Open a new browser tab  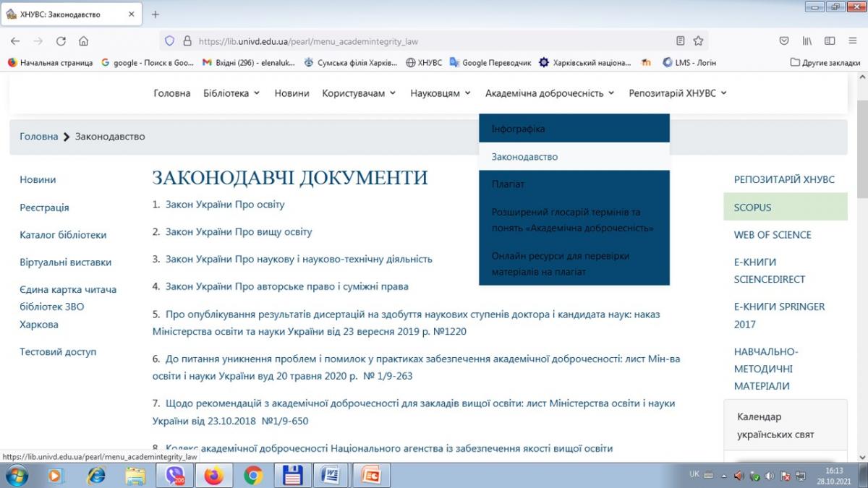[156, 14]
